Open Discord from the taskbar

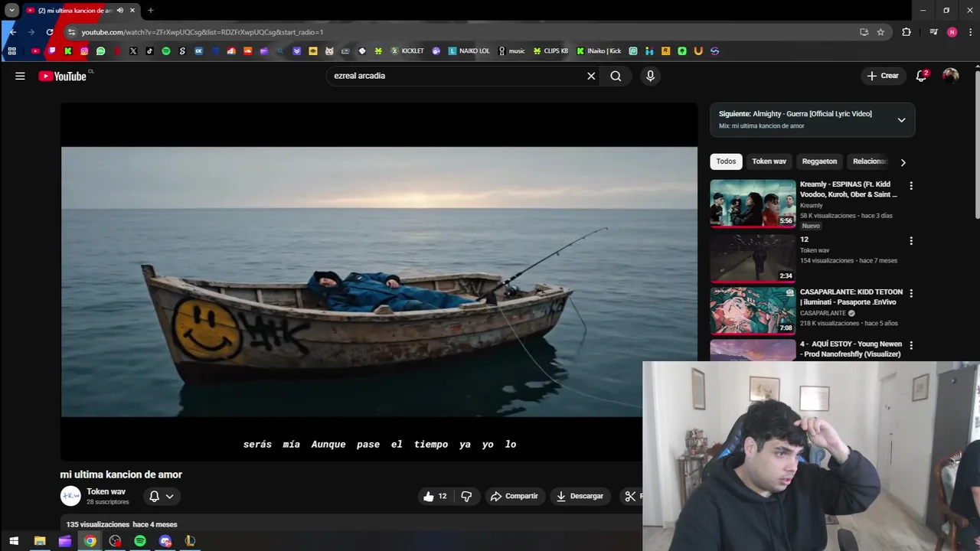[x=165, y=541]
